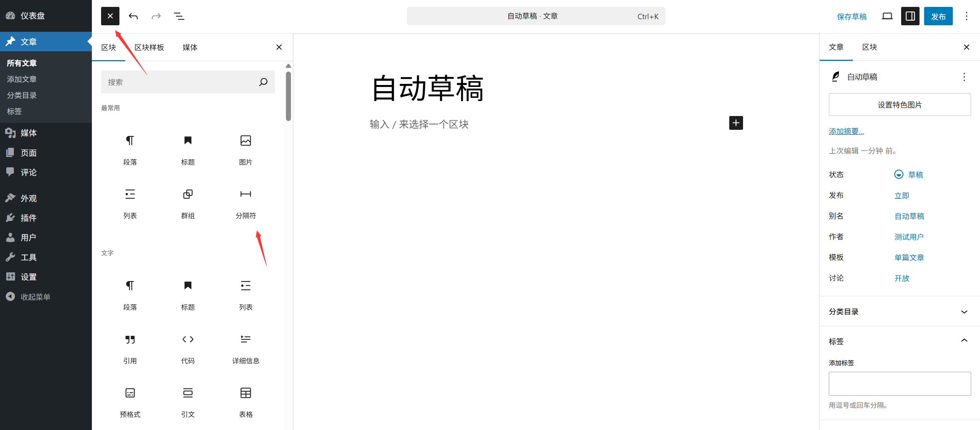Insert the Separator block (分隔符)

(246, 204)
